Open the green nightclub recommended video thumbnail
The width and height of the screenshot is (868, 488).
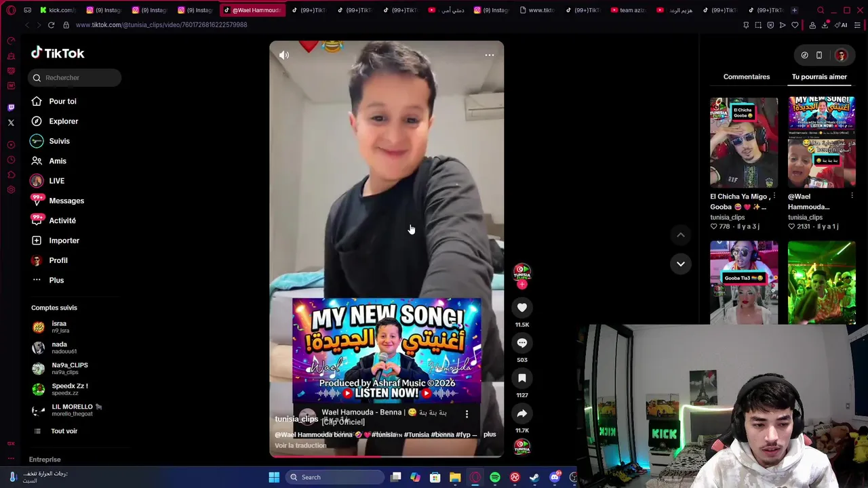822,282
